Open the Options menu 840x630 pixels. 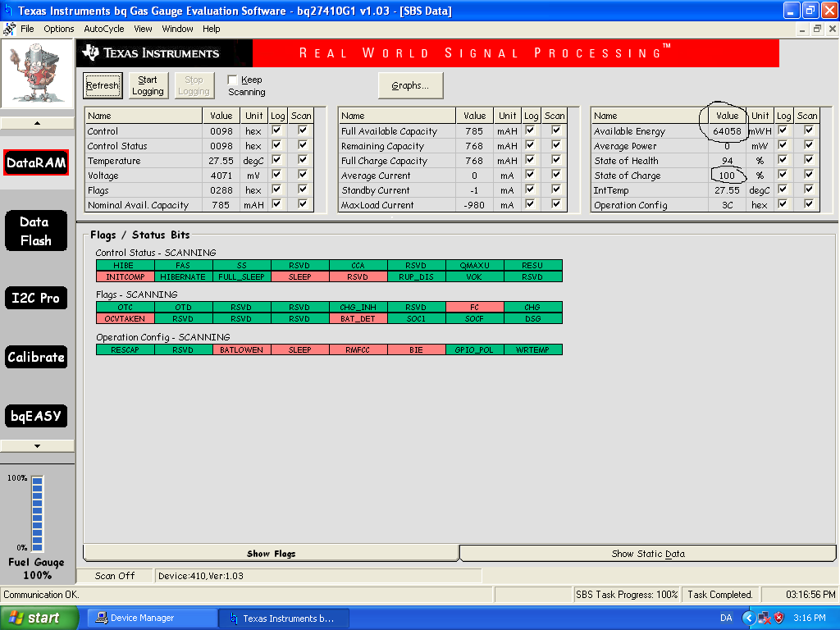(x=59, y=29)
